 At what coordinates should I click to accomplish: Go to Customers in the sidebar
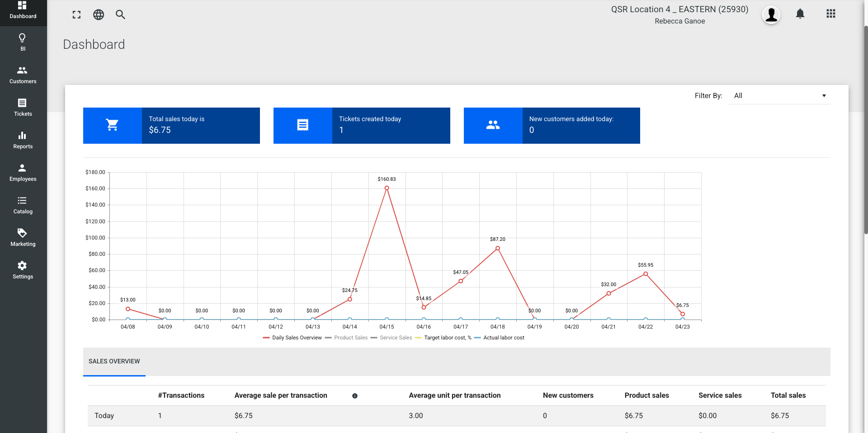(x=23, y=75)
